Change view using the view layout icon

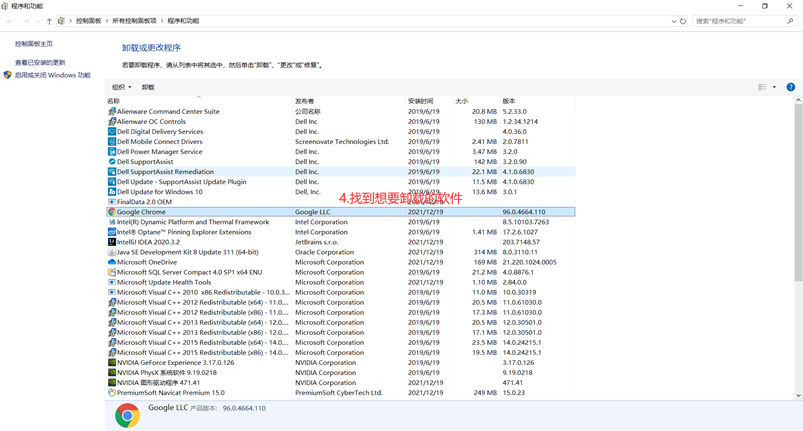coord(762,87)
